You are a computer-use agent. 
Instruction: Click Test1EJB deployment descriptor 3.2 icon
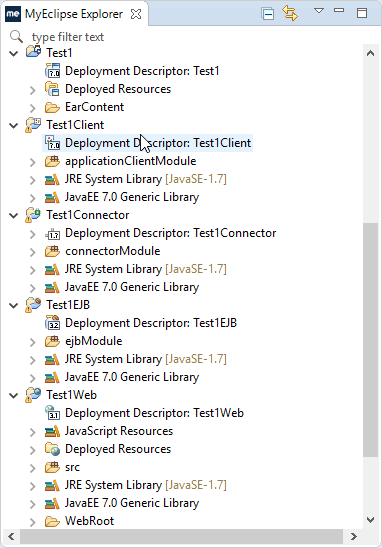(x=52, y=323)
